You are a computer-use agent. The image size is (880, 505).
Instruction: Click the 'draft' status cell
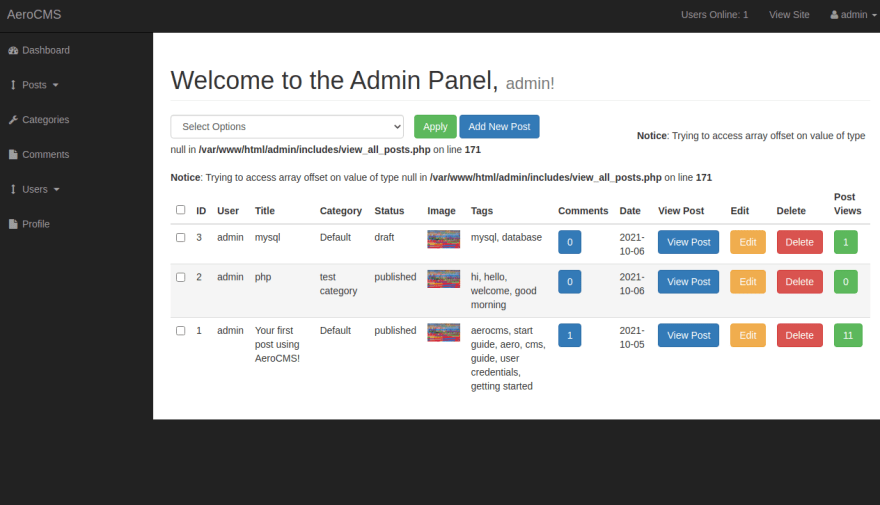tap(384, 237)
